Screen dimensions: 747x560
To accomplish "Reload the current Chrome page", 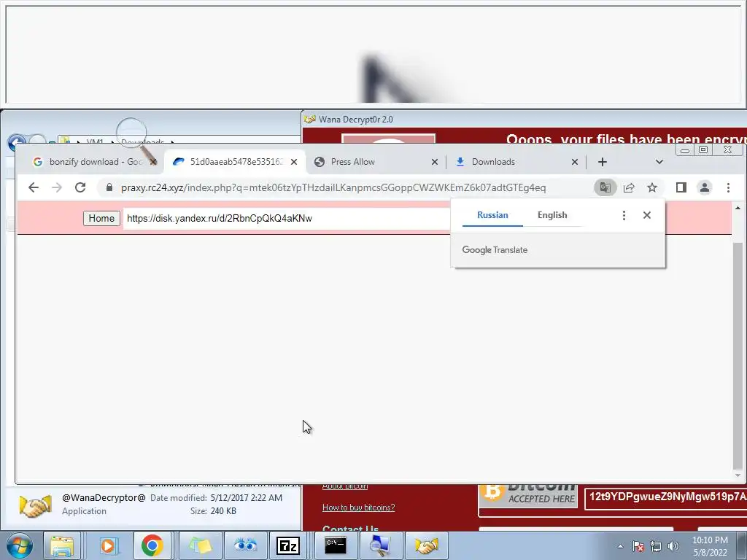I will pyautogui.click(x=80, y=187).
